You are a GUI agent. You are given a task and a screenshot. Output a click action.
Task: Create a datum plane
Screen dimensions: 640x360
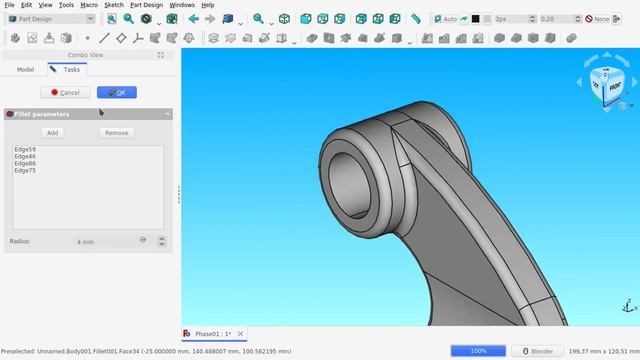point(121,38)
